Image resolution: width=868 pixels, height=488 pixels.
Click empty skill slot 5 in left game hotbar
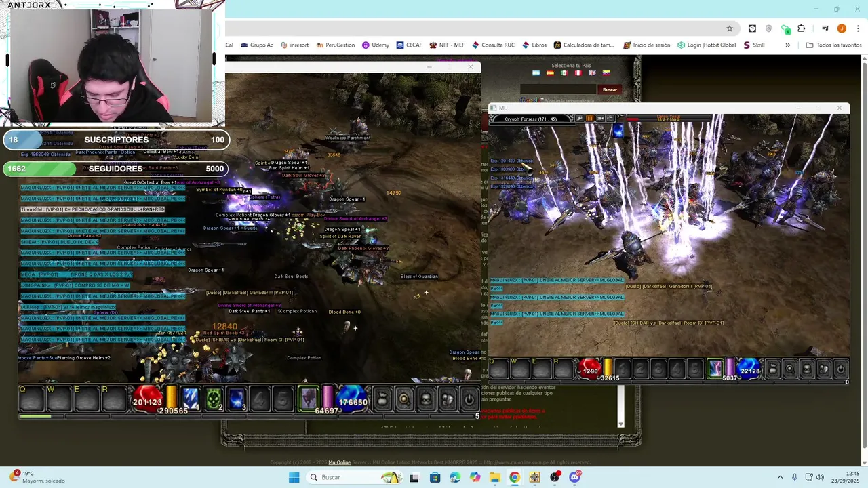point(283,399)
